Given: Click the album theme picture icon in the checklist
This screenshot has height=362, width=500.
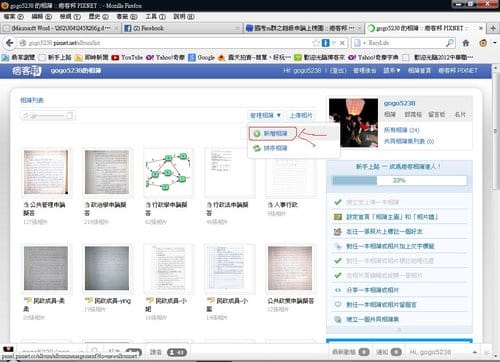Looking at the screenshot, I should (x=338, y=217).
